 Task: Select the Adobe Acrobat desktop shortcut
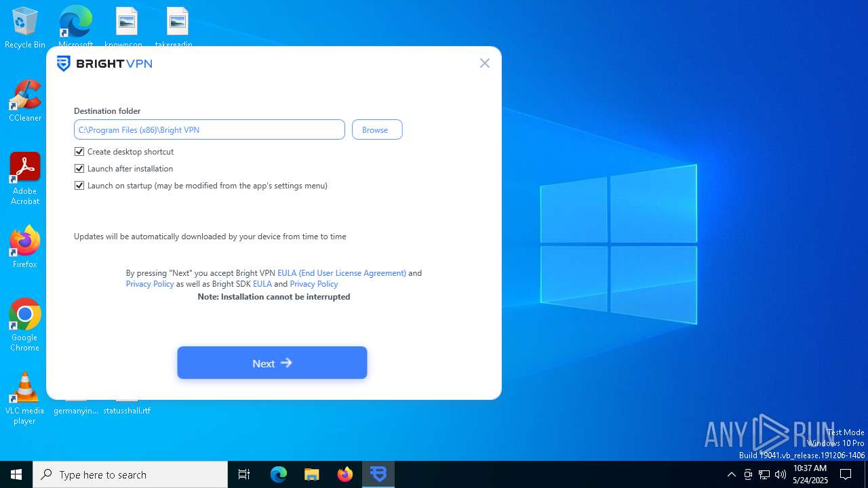point(25,179)
